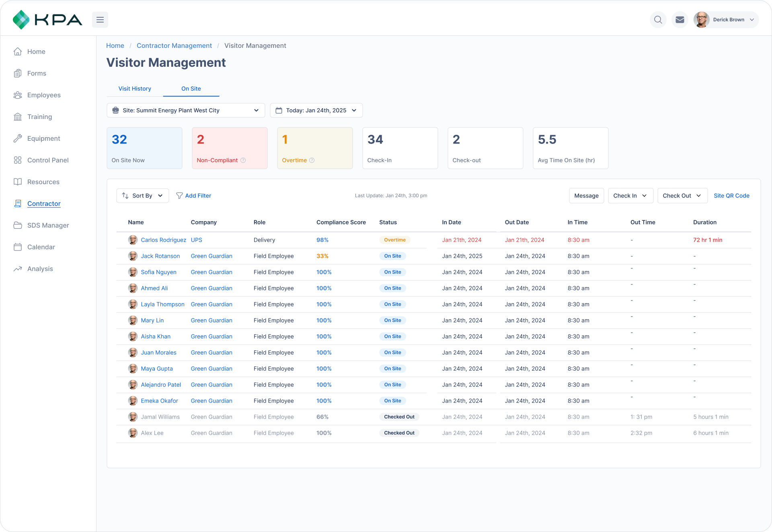Click the Message button

point(586,195)
